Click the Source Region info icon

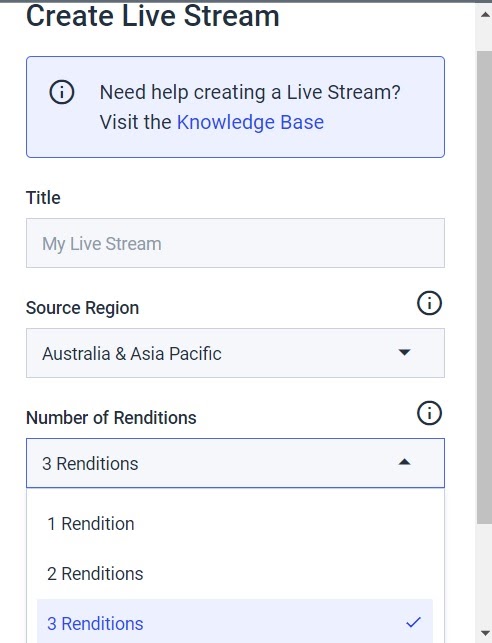tap(429, 303)
